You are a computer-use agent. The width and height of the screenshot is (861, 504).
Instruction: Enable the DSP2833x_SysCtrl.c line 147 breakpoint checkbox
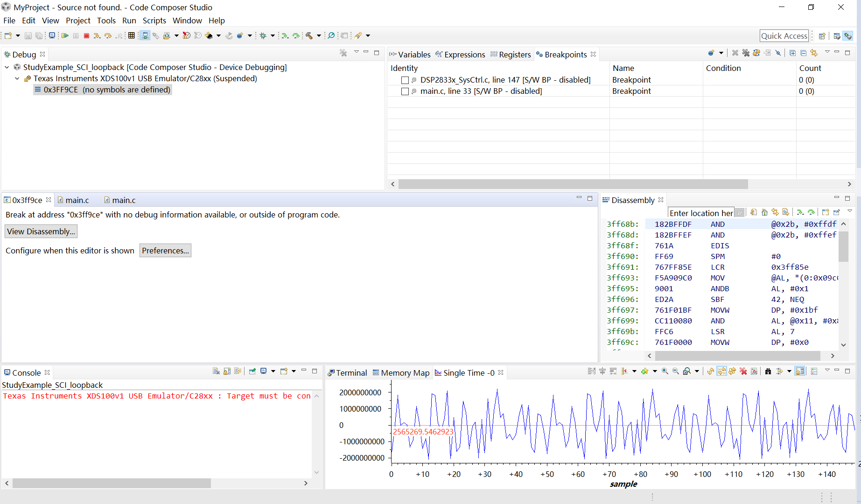click(405, 80)
